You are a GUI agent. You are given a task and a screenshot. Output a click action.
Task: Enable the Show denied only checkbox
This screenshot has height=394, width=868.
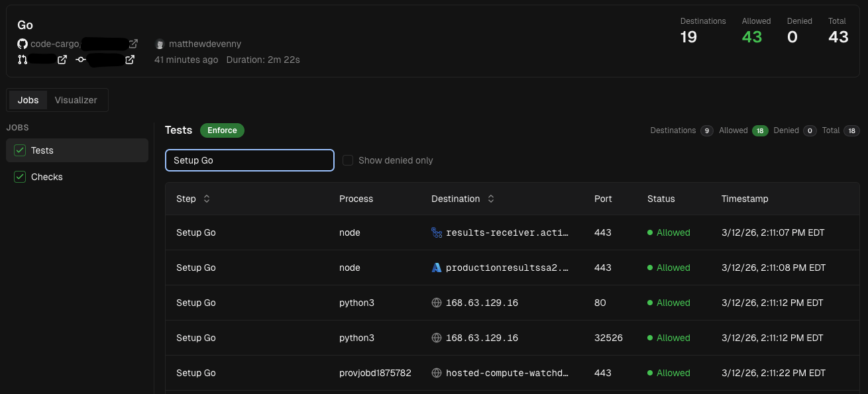(x=348, y=160)
